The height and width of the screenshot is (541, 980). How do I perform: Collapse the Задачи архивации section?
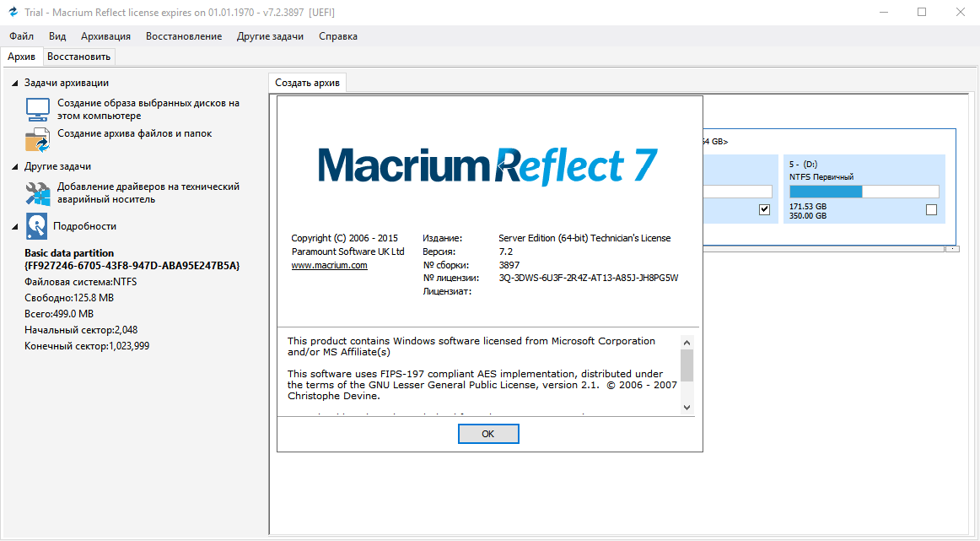pyautogui.click(x=15, y=83)
